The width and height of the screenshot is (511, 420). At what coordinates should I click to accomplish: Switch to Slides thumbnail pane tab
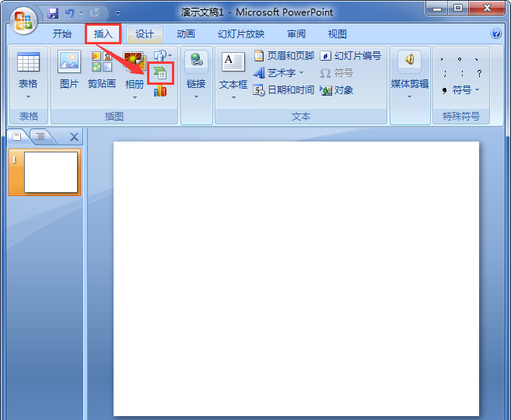(17, 137)
